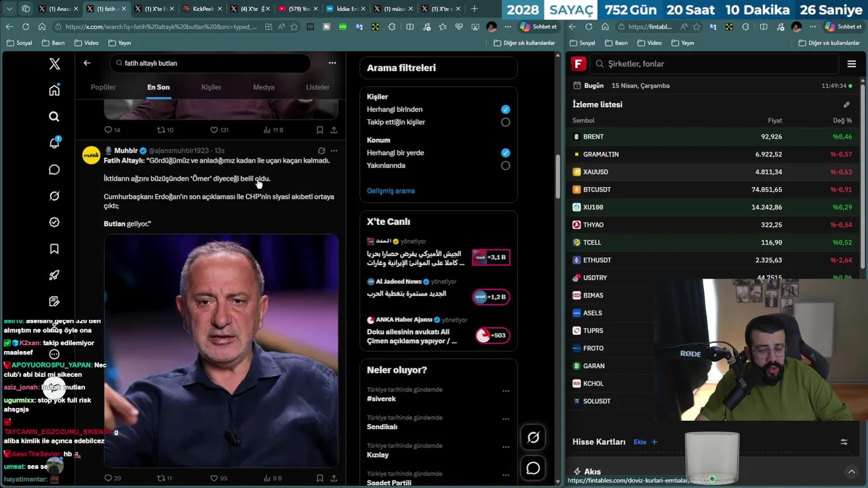Screen dimensions: 868x488
Task: Open Gelişmiş arama link
Action: (391, 190)
